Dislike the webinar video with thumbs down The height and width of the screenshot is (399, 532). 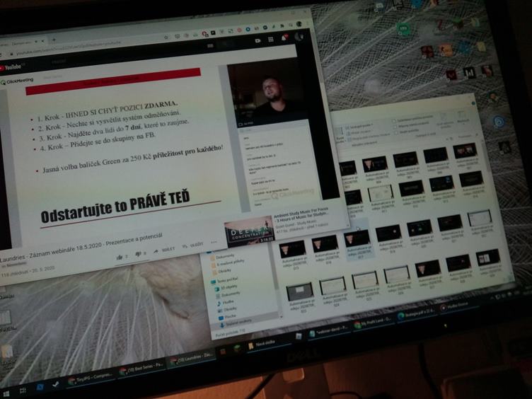tap(140, 254)
